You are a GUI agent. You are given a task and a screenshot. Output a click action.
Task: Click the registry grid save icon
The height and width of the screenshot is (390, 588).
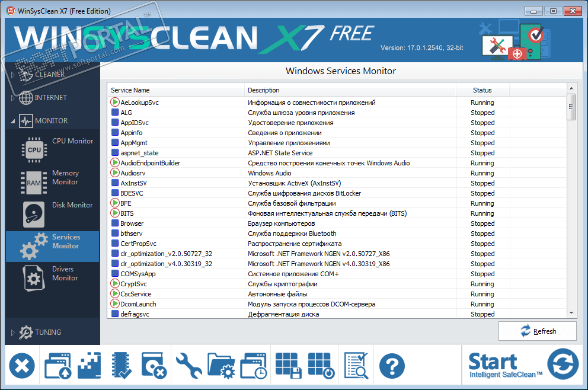click(289, 366)
